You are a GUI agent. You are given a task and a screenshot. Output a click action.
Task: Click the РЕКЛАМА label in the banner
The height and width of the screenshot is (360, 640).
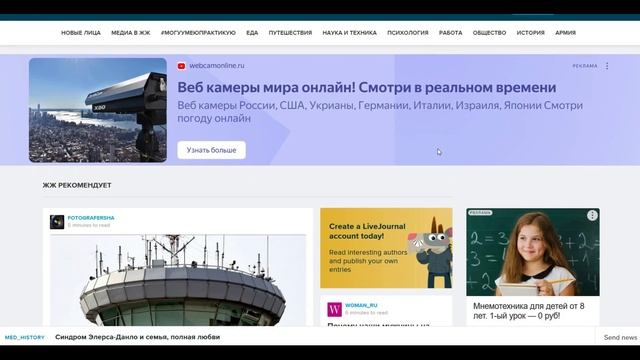click(584, 66)
